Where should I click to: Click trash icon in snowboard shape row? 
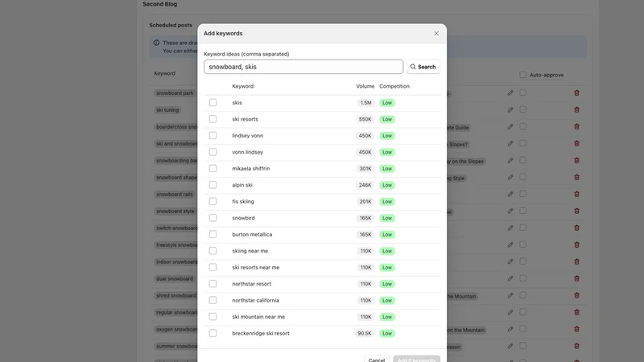pos(576,177)
